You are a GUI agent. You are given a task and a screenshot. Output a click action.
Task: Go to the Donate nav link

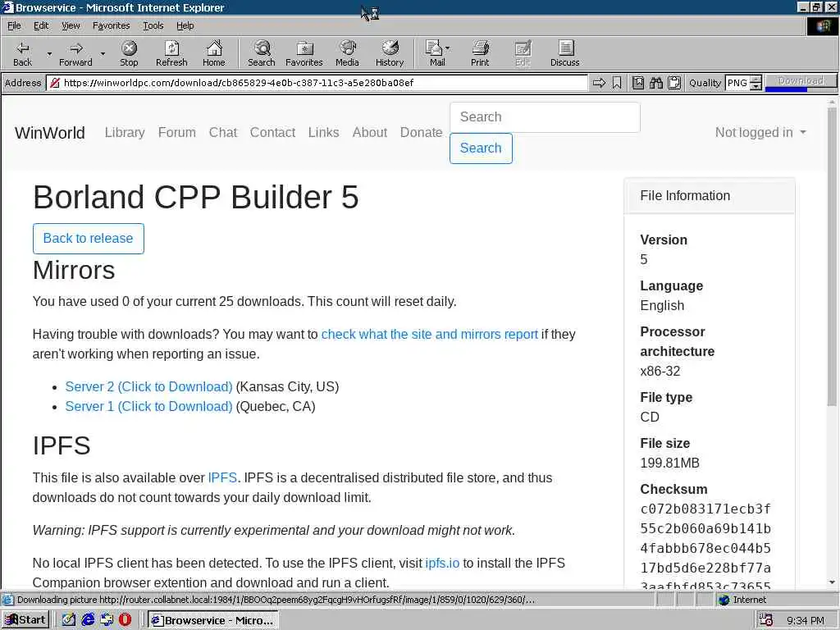(421, 132)
